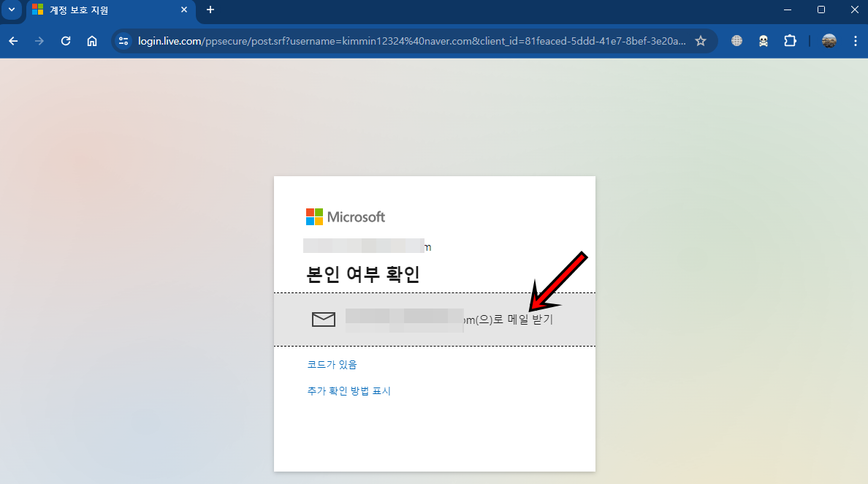The image size is (868, 484).
Task: Close the 계정 보호 지원 tab
Action: (184, 10)
